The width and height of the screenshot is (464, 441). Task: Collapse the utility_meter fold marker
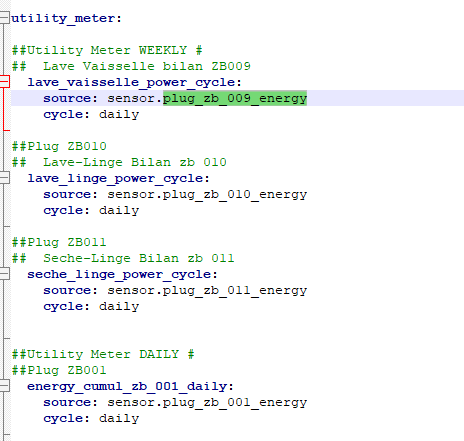point(4,18)
